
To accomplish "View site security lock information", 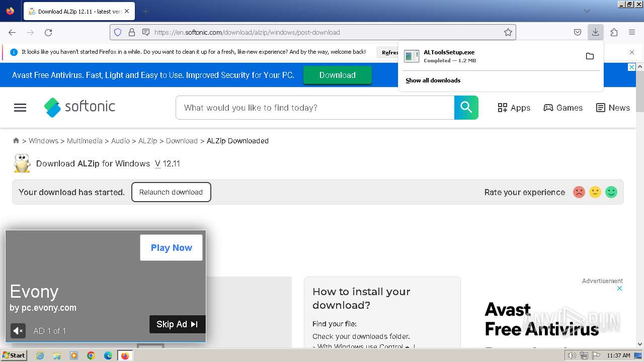I will pyautogui.click(x=132, y=32).
